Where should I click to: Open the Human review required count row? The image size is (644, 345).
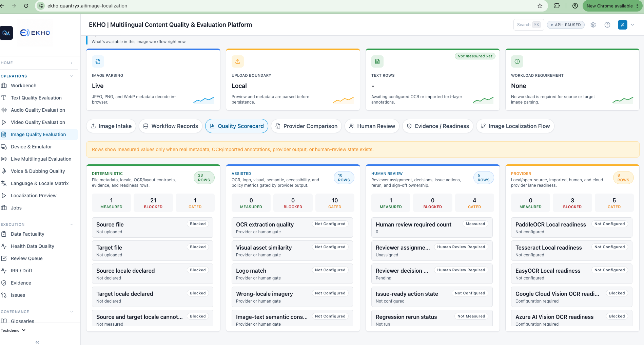(x=432, y=228)
